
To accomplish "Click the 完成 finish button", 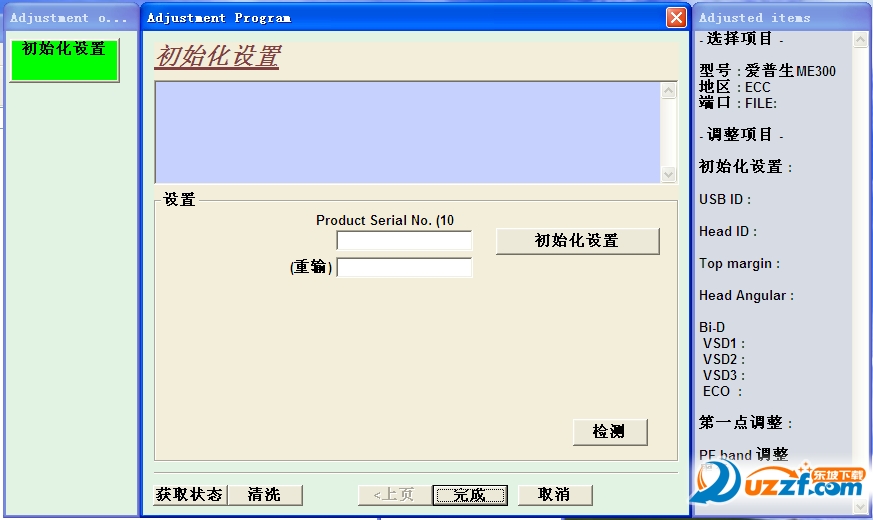I will 470,494.
